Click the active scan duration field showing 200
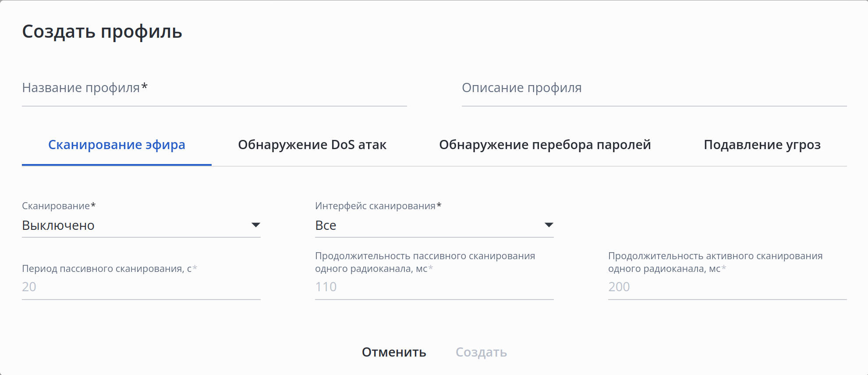868x375 pixels. [x=726, y=287]
